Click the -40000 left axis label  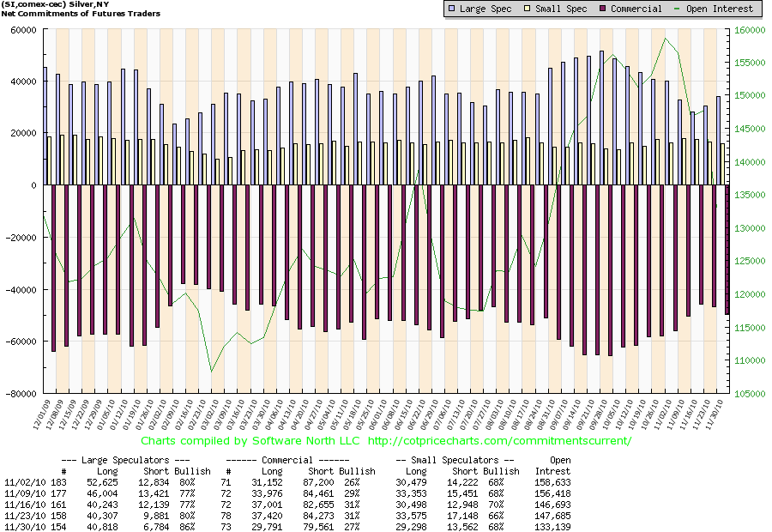point(21,290)
